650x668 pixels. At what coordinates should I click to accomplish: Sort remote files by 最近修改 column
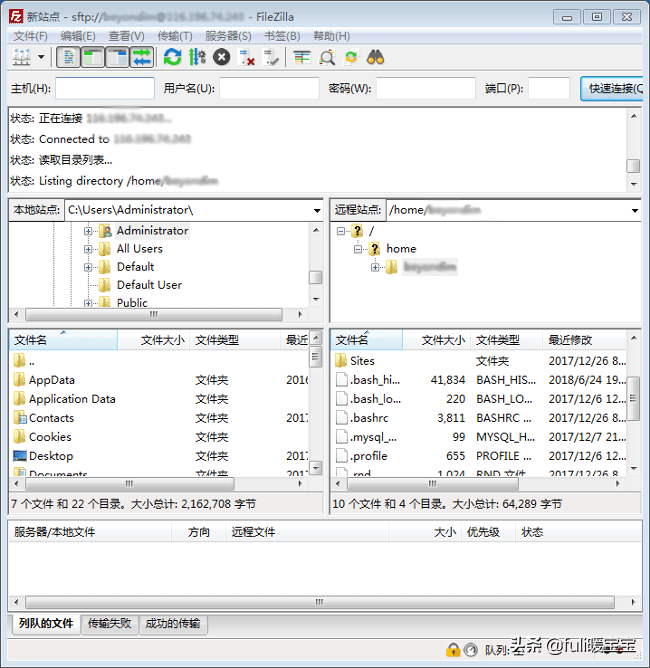[584, 340]
